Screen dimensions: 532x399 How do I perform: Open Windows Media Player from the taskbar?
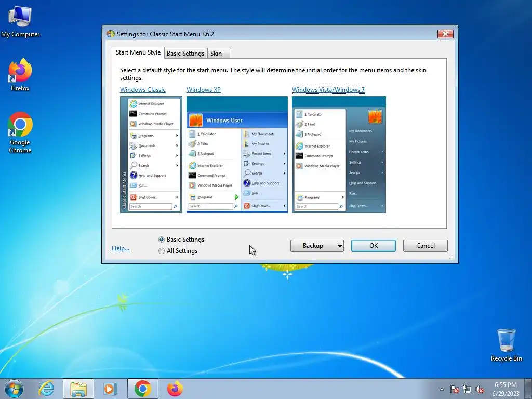pos(110,389)
